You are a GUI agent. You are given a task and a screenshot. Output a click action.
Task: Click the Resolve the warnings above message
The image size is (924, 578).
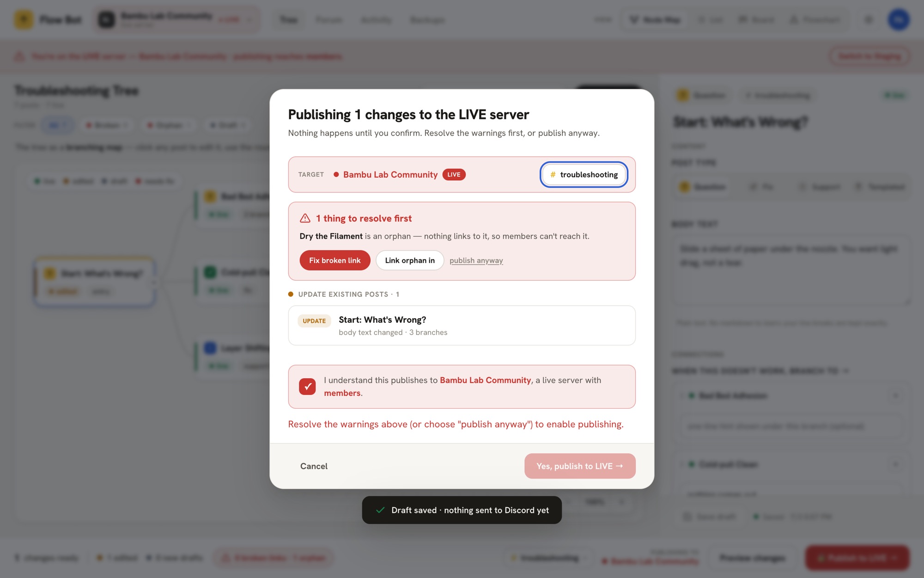(456, 424)
